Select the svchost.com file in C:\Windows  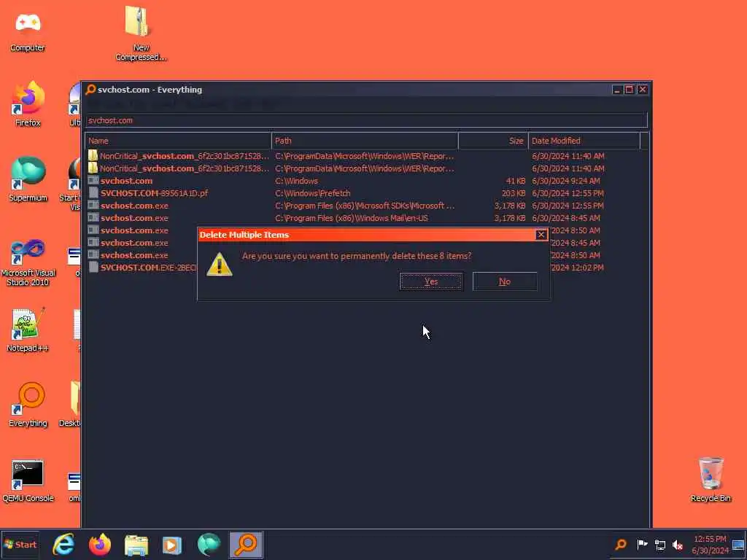[126, 181]
